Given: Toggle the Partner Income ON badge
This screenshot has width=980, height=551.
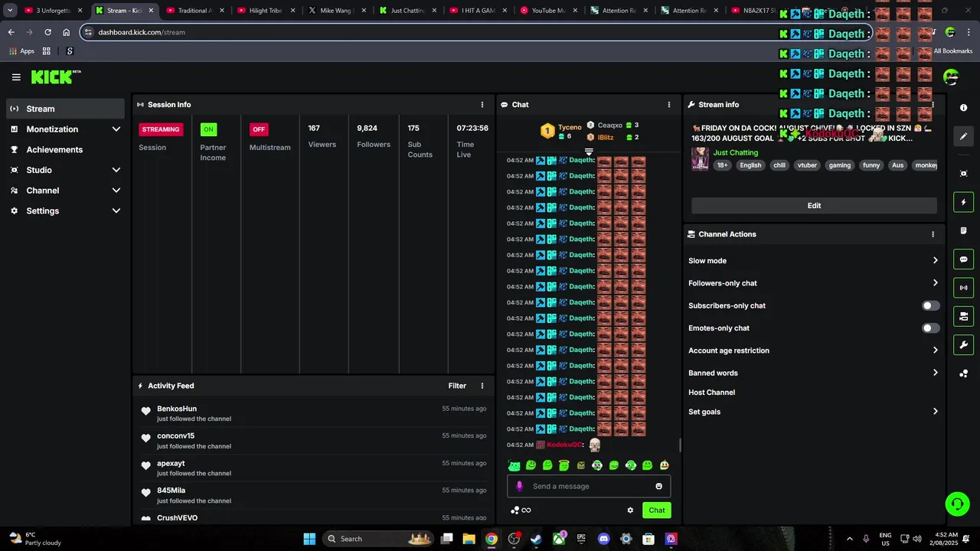Looking at the screenshot, I should [208, 129].
